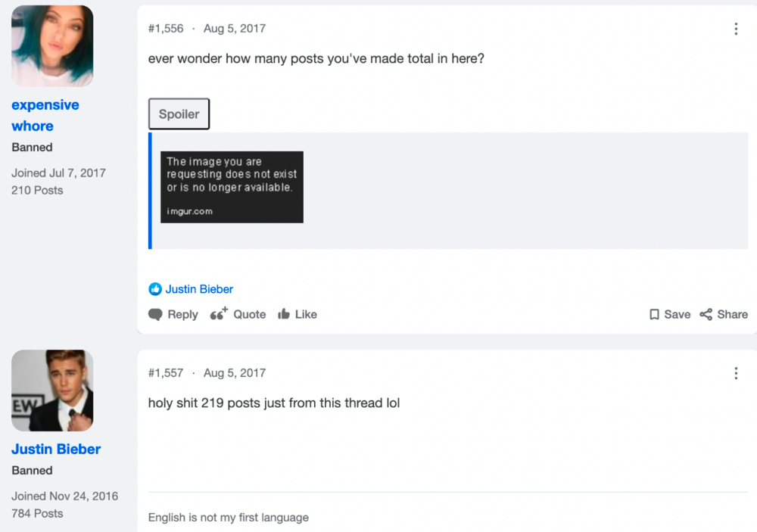757x532 pixels.
Task: Click the broken imgur image placeholder
Action: pyautogui.click(x=232, y=188)
